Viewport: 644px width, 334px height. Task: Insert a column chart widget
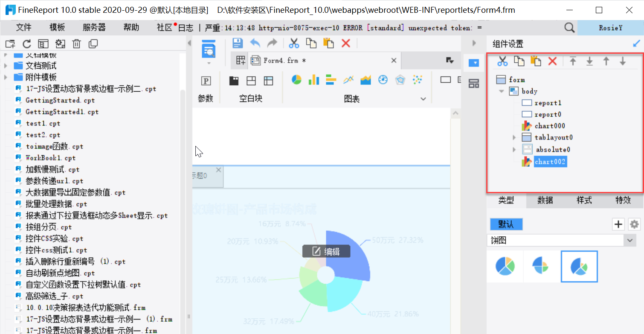click(314, 80)
